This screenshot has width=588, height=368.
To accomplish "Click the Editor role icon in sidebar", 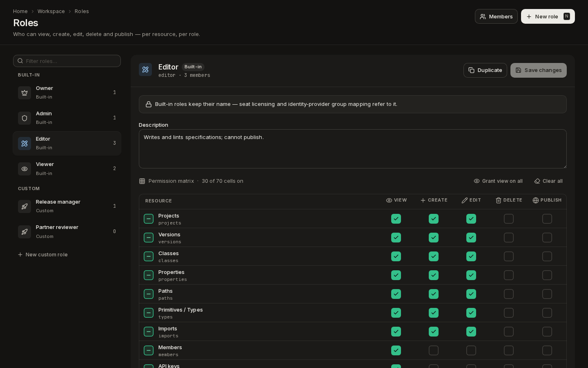I will pos(24,144).
